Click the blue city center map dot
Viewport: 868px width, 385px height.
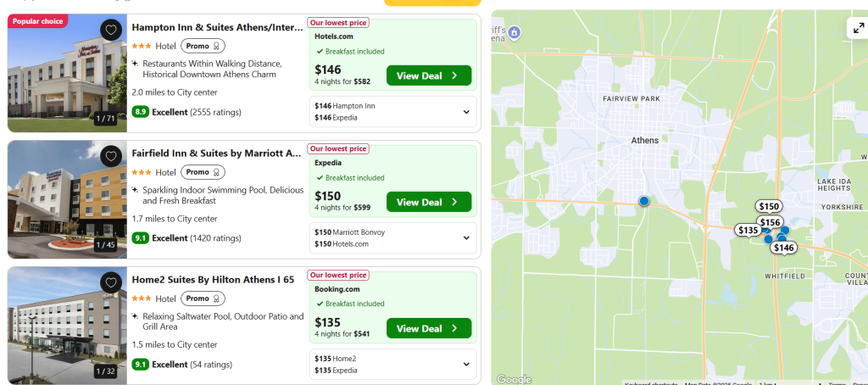coord(643,201)
